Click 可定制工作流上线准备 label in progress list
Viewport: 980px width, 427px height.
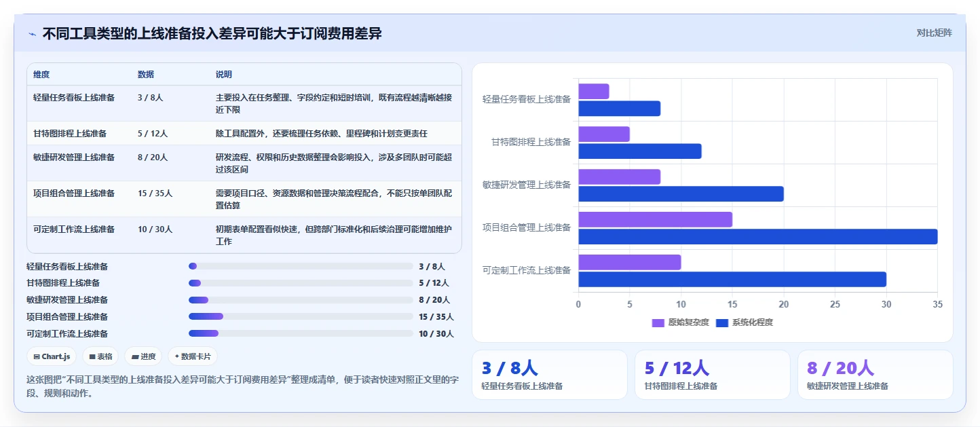(x=67, y=334)
